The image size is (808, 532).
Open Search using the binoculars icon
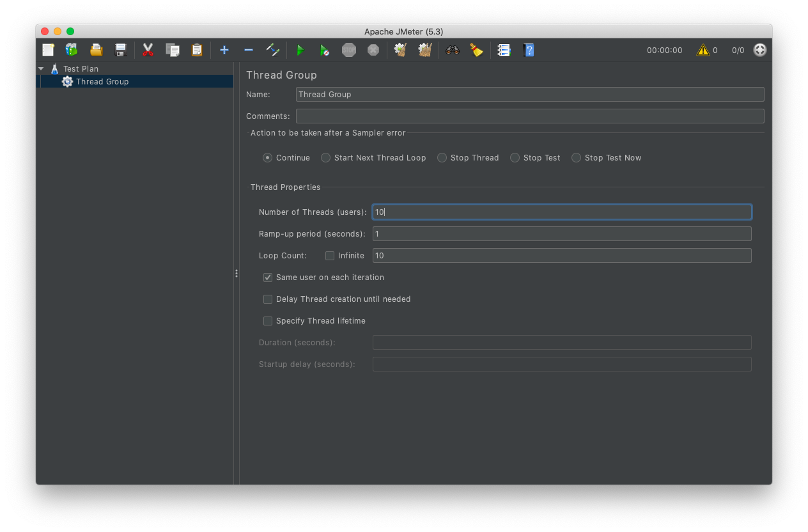453,50
